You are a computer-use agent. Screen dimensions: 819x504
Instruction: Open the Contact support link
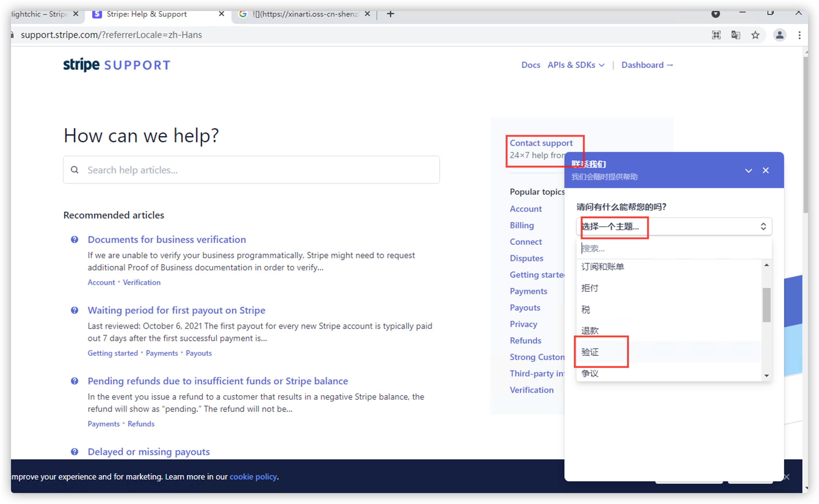541,143
